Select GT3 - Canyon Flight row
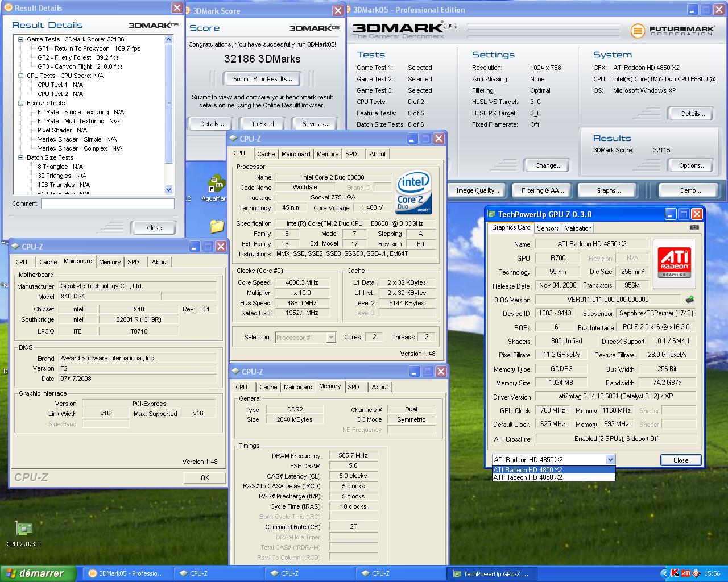The width and height of the screenshot is (728, 582). click(80, 66)
